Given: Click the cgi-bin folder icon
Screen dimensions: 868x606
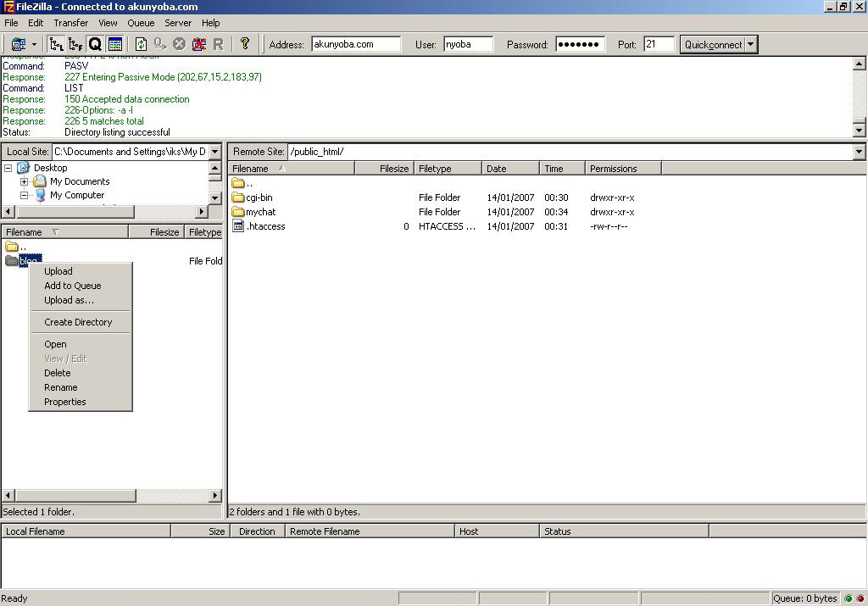Looking at the screenshot, I should (x=238, y=197).
